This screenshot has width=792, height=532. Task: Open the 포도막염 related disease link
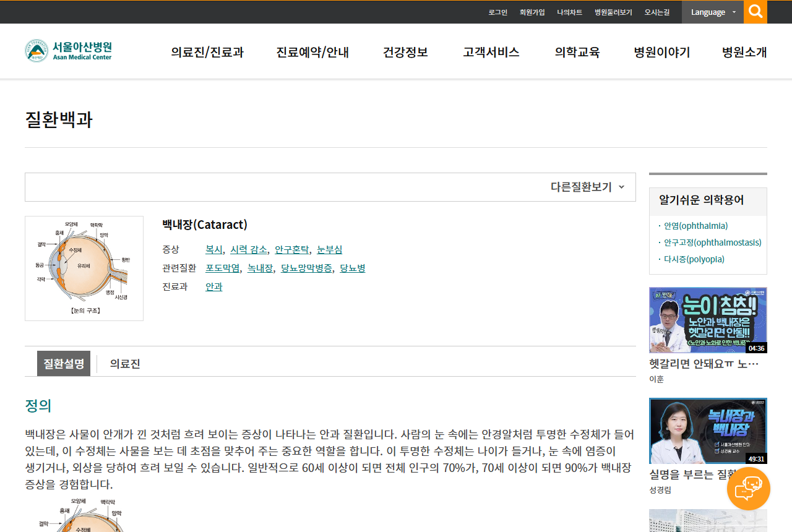[223, 268]
